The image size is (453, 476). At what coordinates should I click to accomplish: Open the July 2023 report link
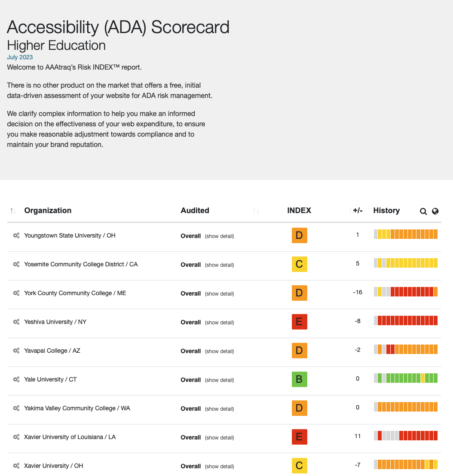[x=20, y=57]
